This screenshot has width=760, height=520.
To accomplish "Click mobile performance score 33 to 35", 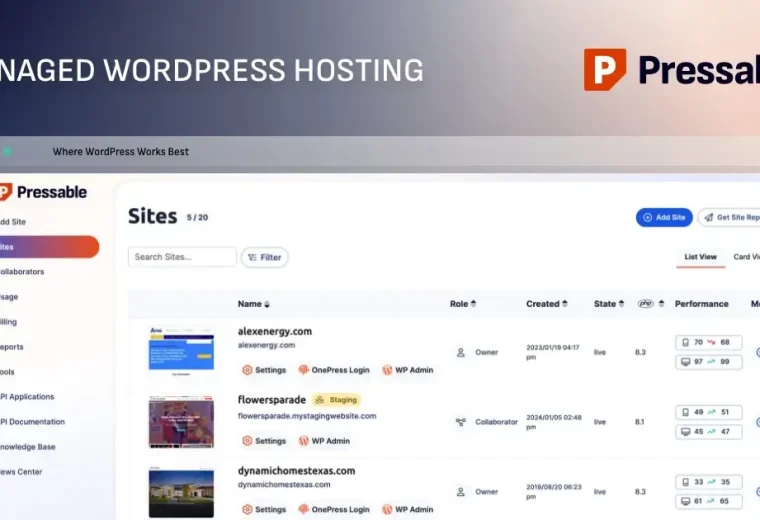I will [x=709, y=482].
